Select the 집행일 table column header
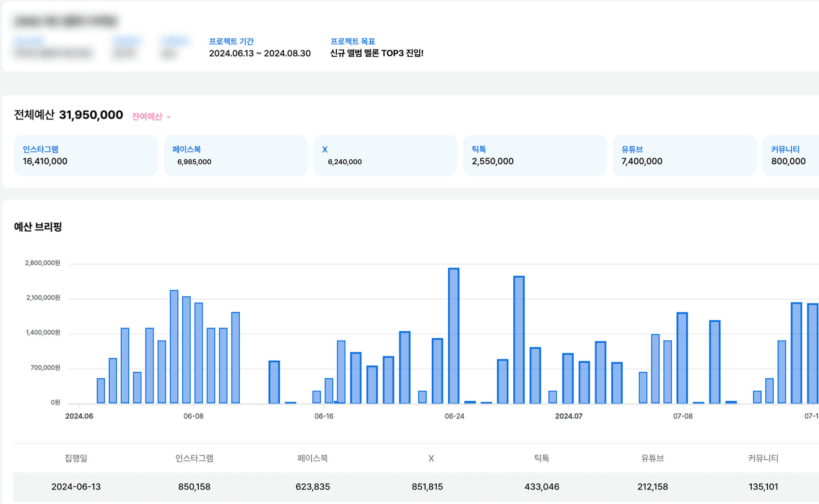819x504 pixels. click(76, 458)
